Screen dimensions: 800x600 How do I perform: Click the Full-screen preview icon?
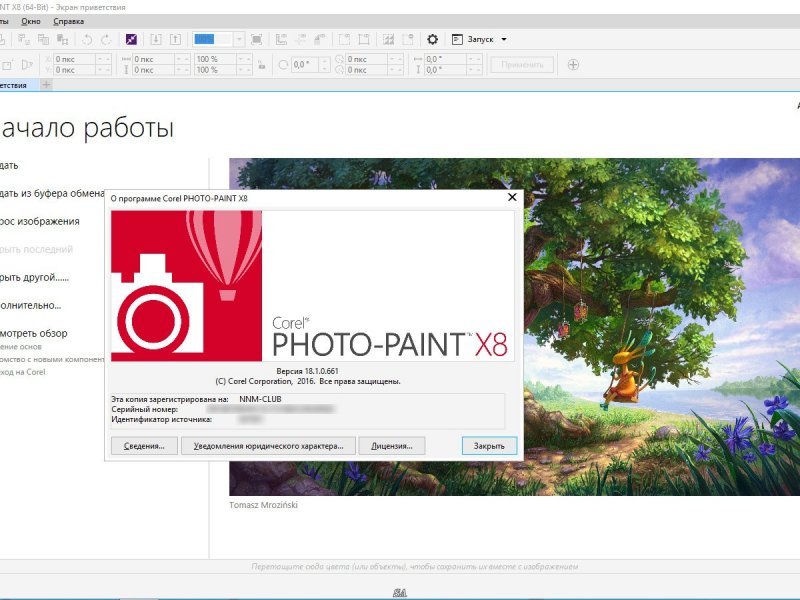(x=257, y=39)
